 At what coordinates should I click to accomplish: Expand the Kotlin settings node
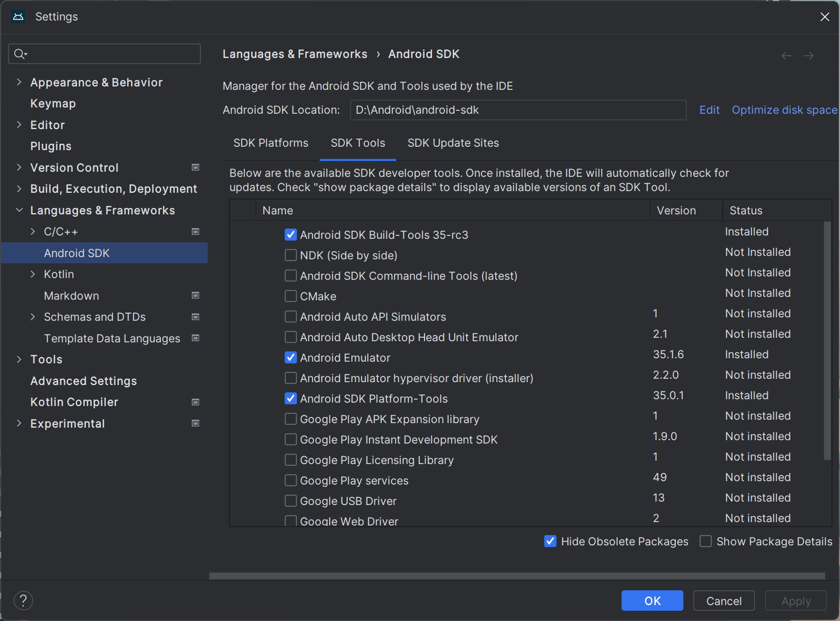coord(33,274)
